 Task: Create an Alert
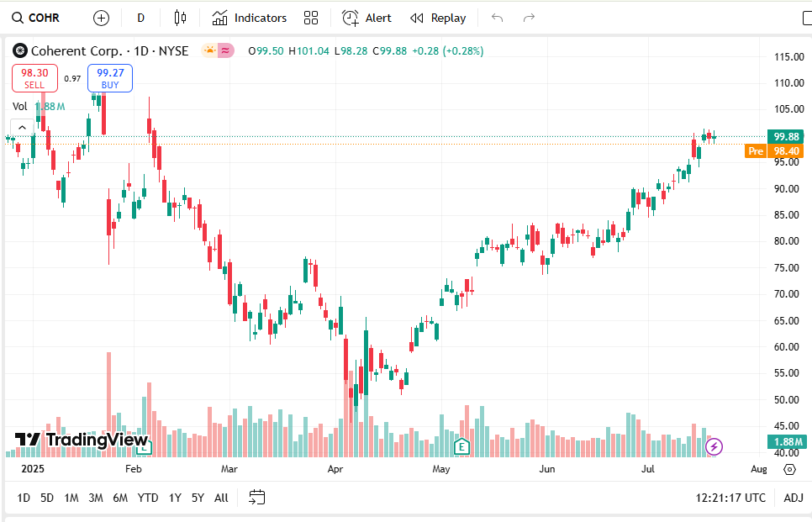pyautogui.click(x=366, y=18)
